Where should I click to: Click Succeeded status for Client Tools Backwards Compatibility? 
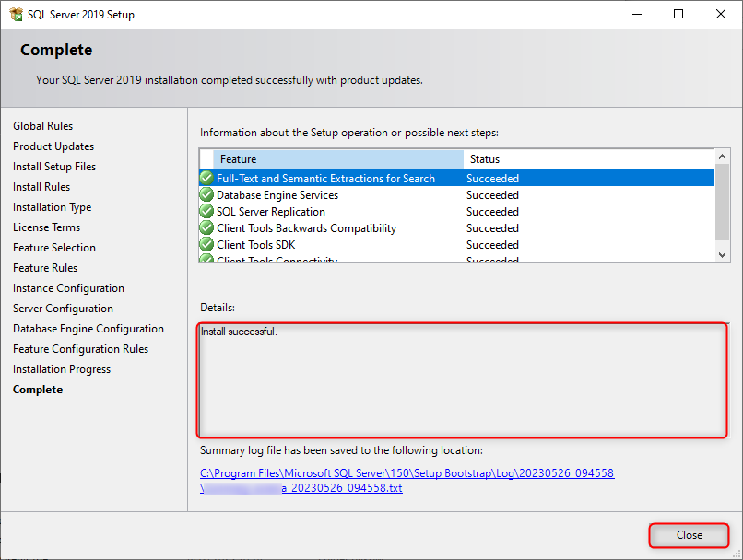tap(492, 228)
